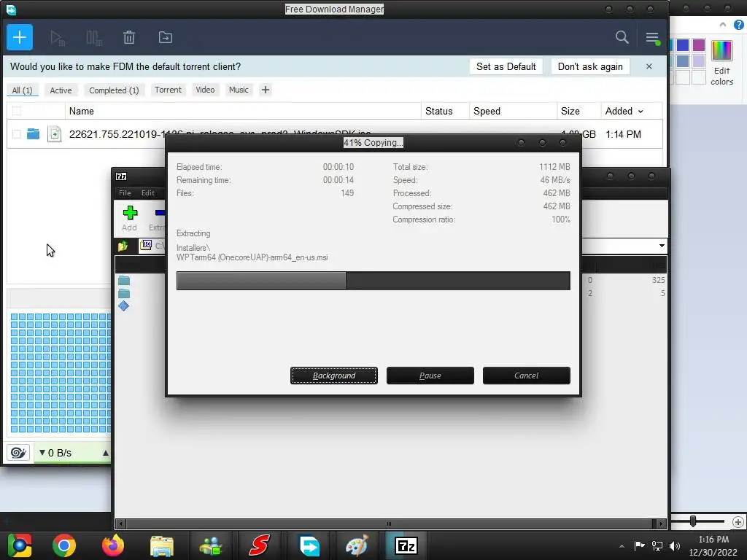
Task: Dismiss the default torrent client banner with X
Action: pyautogui.click(x=649, y=66)
